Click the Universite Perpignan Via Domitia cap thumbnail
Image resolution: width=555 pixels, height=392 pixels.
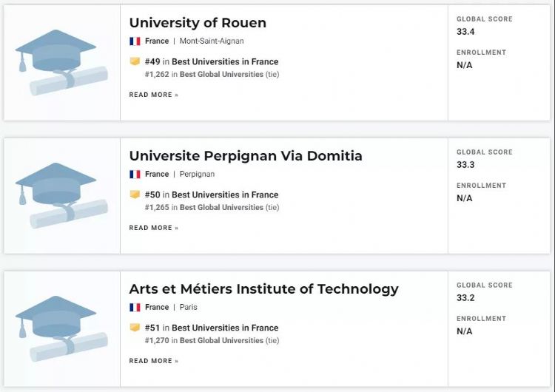click(x=61, y=196)
